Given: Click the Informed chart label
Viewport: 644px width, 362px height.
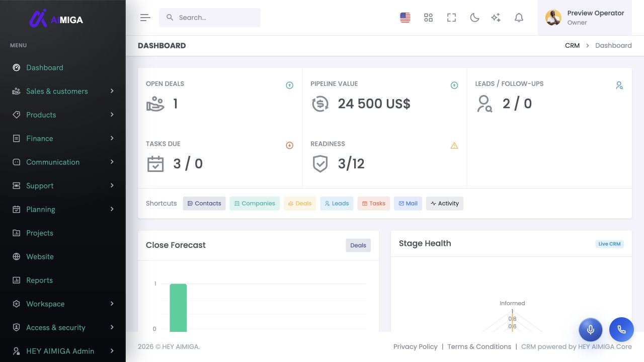Looking at the screenshot, I should (512, 303).
